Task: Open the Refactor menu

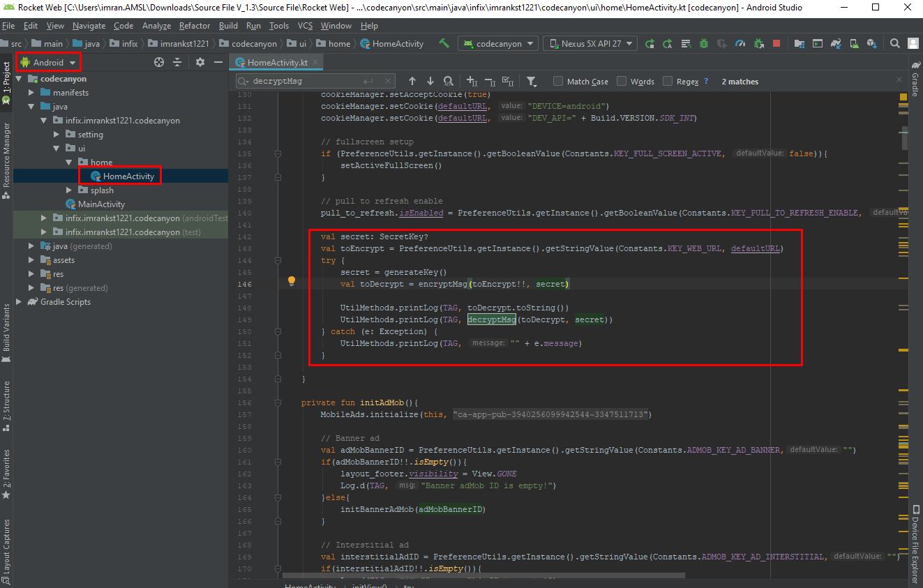Action: tap(194, 26)
